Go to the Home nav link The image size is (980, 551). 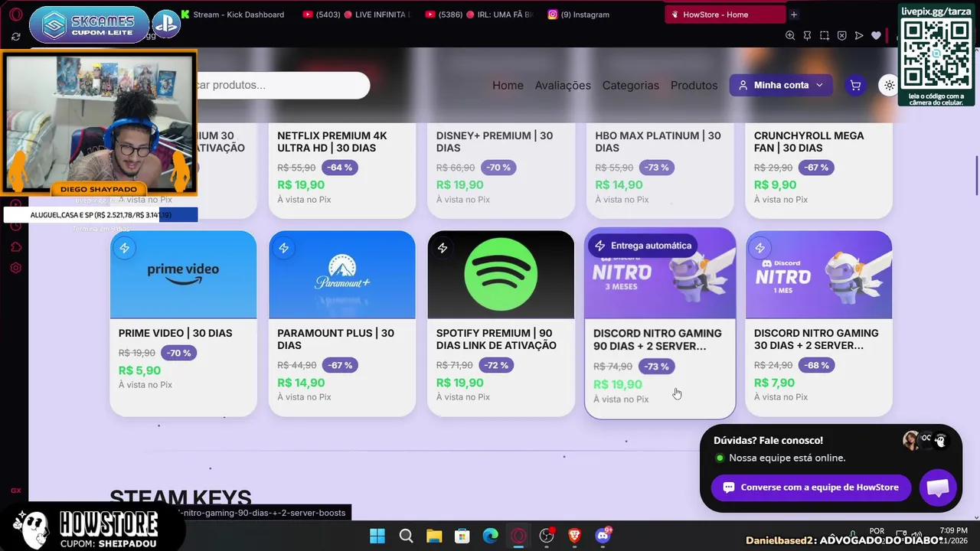508,85
